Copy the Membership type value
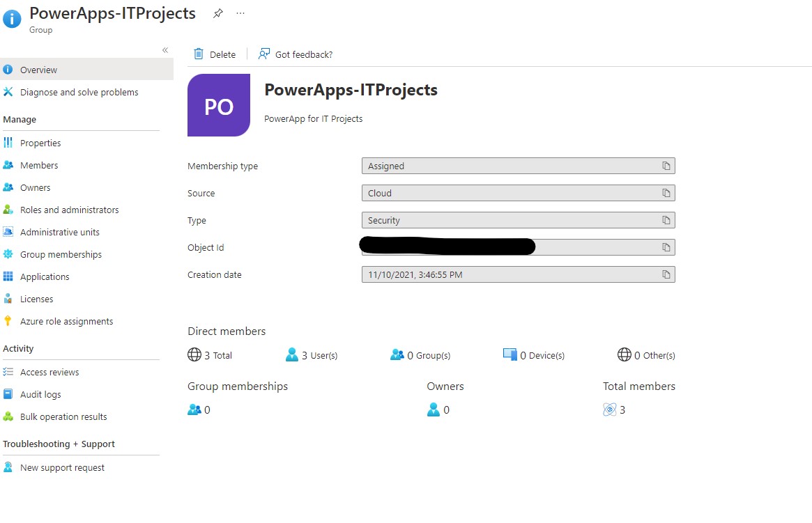This screenshot has width=812, height=523. pyautogui.click(x=666, y=166)
